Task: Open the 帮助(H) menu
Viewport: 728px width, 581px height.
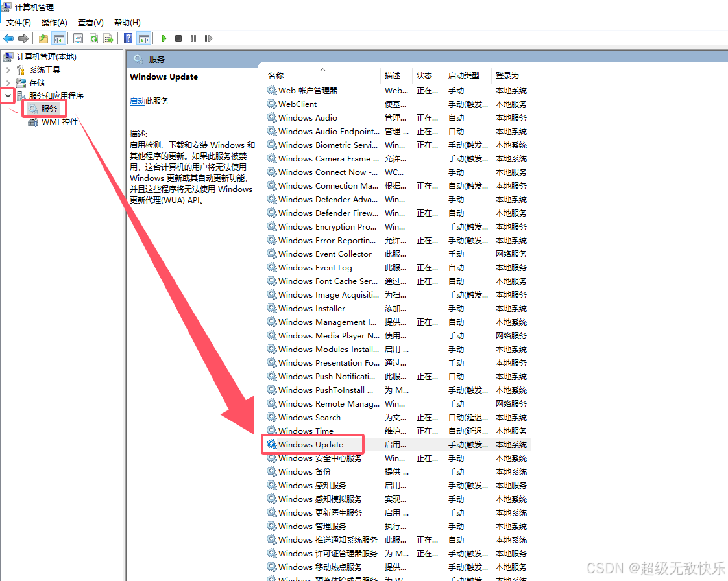Action: coord(127,22)
